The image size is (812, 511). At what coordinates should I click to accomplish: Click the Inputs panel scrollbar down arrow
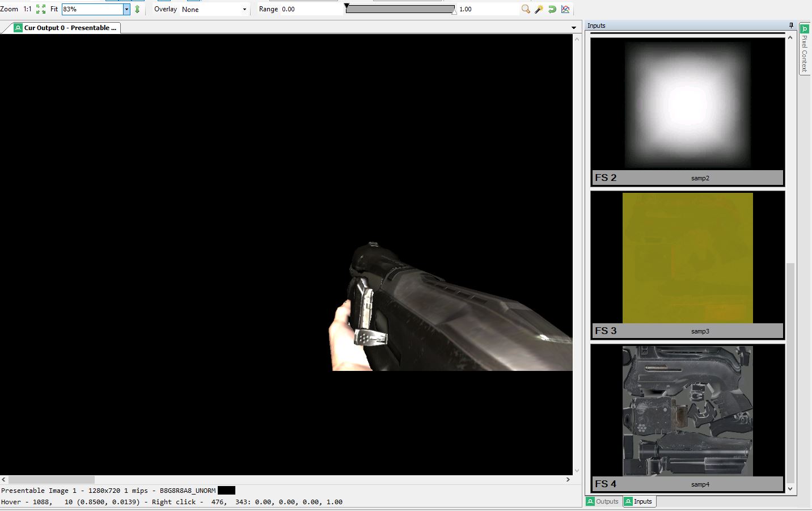coord(790,488)
